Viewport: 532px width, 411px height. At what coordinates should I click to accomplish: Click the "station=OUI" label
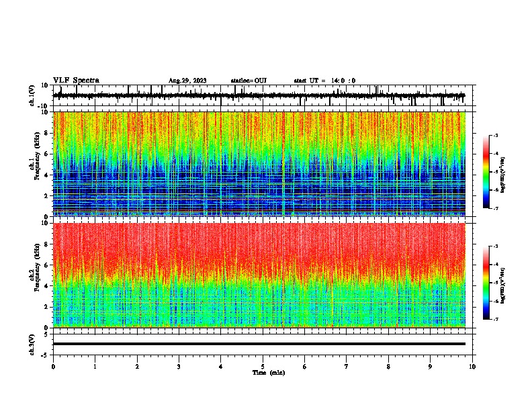(249, 81)
